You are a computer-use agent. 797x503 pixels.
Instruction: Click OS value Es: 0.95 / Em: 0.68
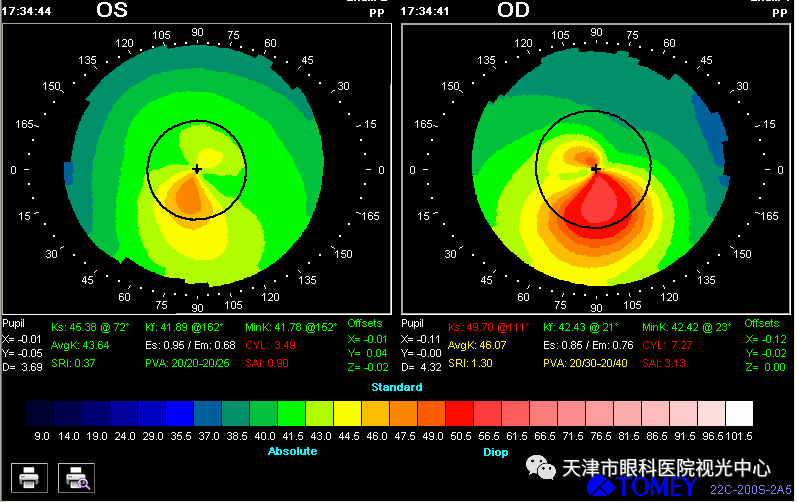(190, 345)
